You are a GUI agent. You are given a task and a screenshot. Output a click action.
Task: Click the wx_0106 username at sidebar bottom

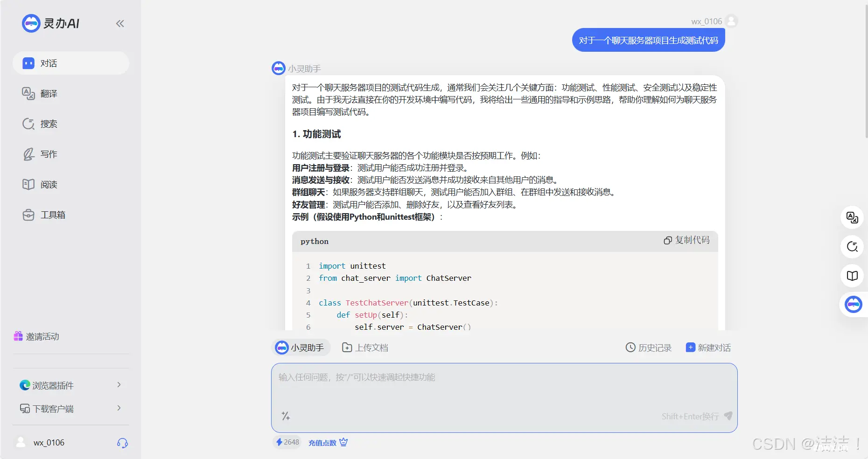pyautogui.click(x=49, y=443)
